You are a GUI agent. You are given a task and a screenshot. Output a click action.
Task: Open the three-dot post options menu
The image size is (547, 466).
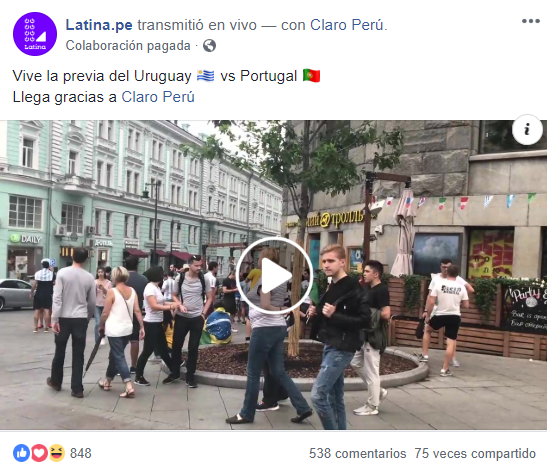click(531, 21)
